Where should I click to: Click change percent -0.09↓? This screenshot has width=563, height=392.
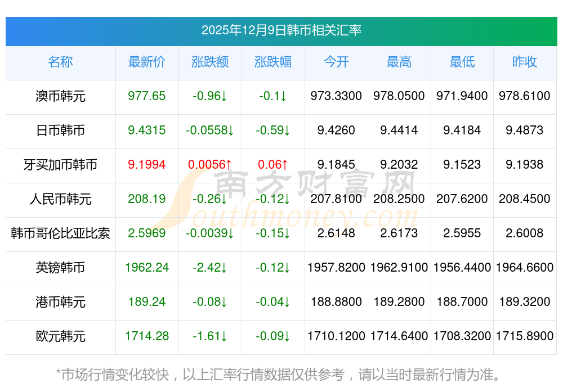click(273, 336)
